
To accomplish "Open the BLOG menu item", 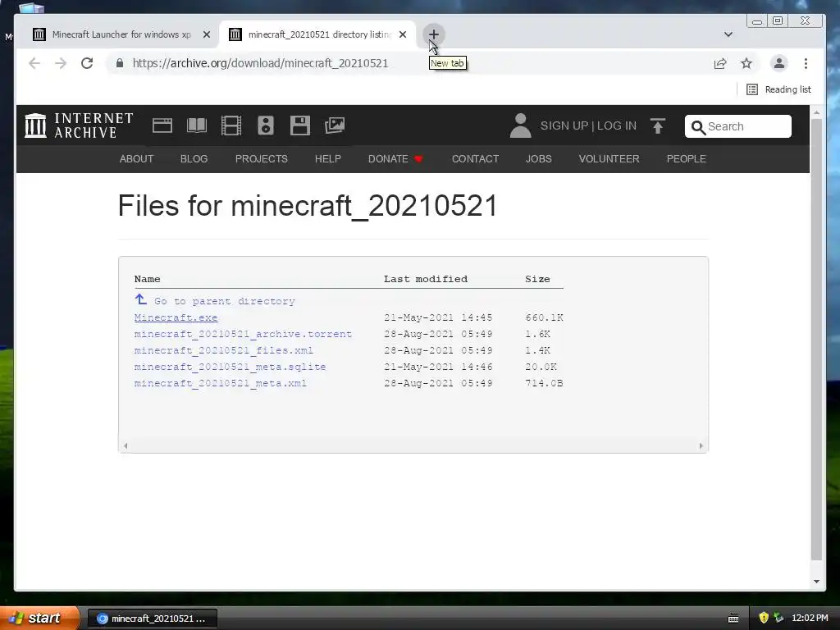I will point(194,159).
